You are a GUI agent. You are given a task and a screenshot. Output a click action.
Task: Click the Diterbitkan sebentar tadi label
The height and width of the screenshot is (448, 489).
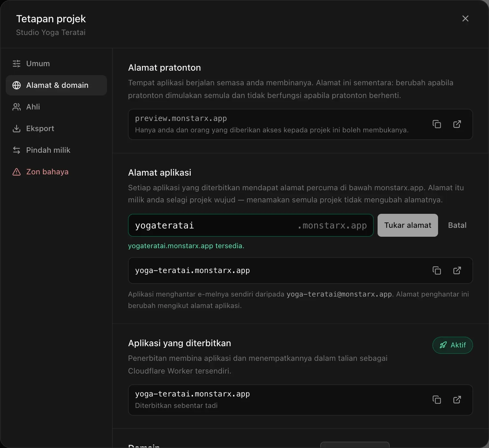click(x=176, y=405)
